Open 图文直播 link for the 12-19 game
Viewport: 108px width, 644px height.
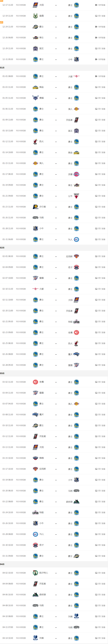tap(100, 16)
